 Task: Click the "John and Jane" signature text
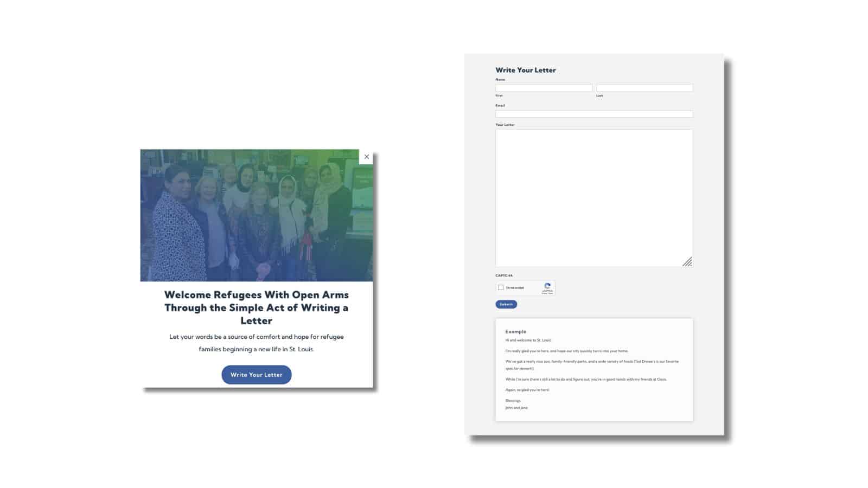(516, 408)
